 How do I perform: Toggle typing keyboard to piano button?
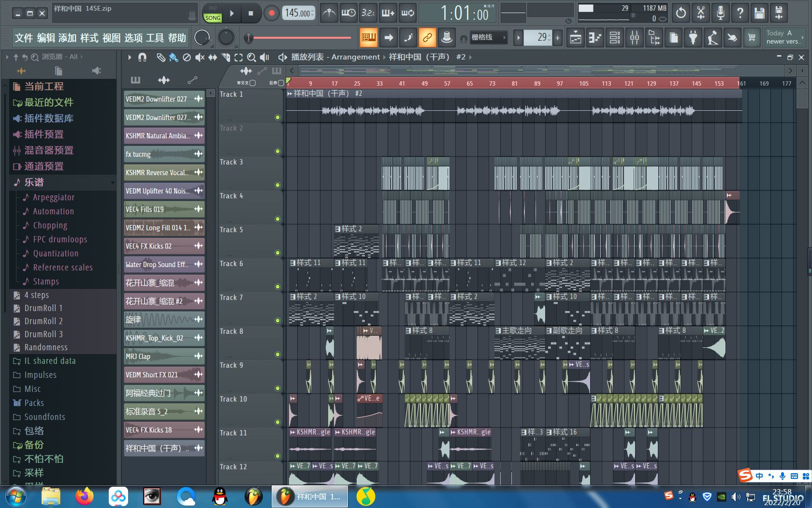tap(368, 37)
